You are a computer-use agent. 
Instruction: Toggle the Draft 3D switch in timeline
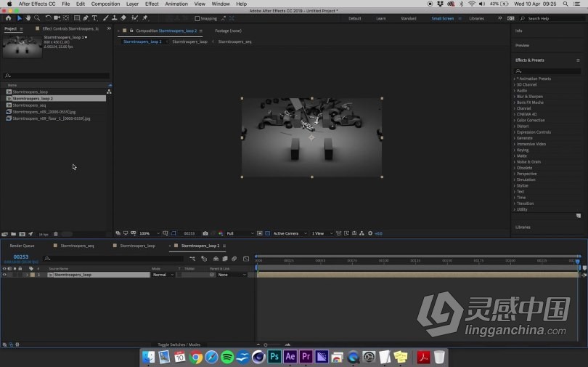[x=204, y=259]
